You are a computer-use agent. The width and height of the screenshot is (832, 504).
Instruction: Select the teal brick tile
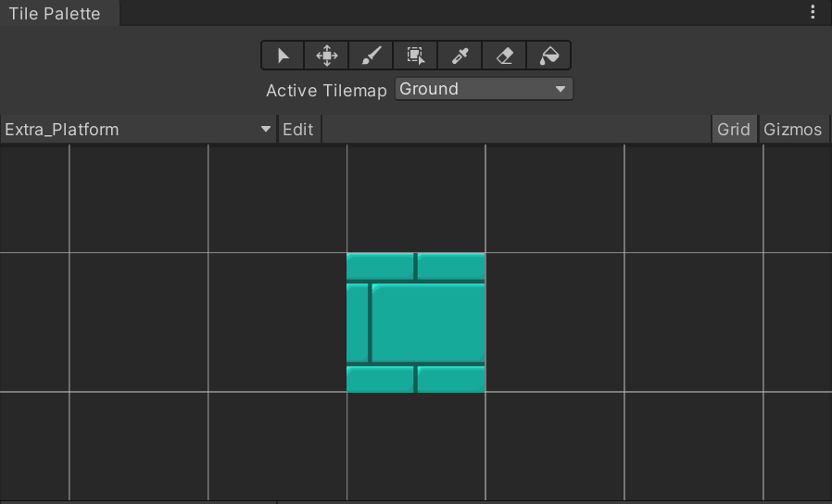point(416,322)
